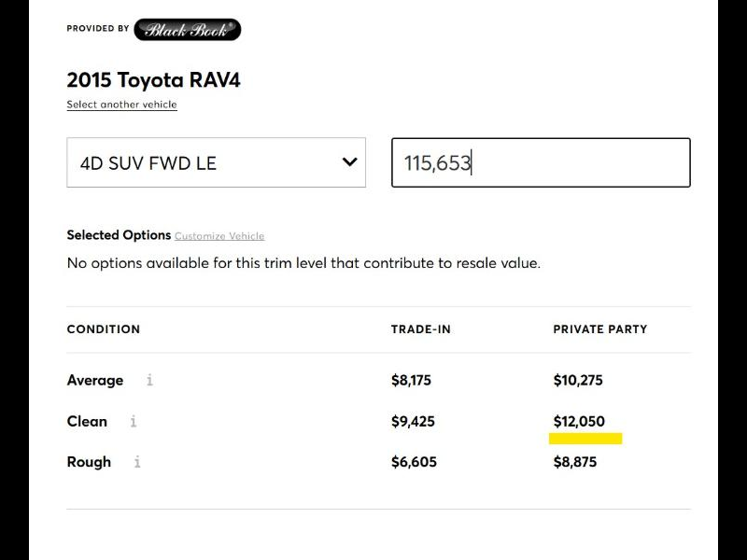This screenshot has height=560, width=747.
Task: Show info tooltip for Clean condition
Action: [132, 422]
